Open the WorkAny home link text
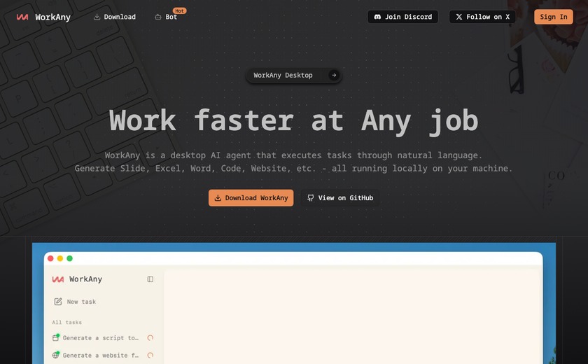The image size is (588, 364). 53,17
